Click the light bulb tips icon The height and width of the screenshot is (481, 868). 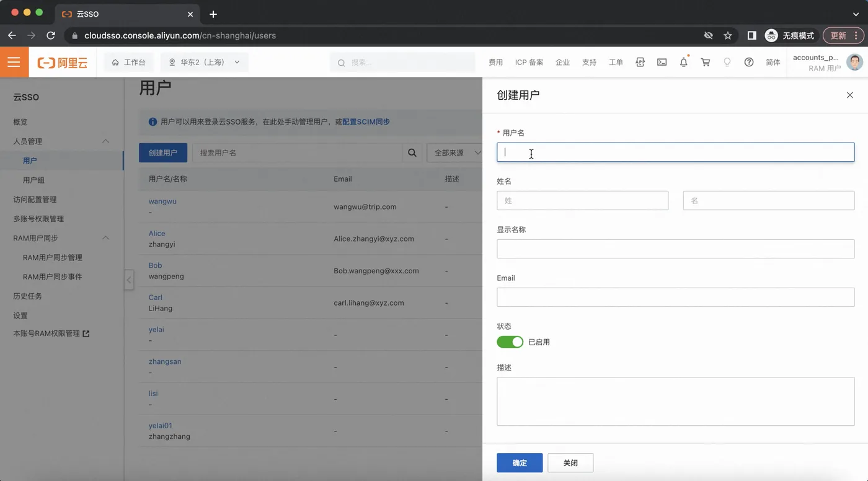click(x=727, y=62)
